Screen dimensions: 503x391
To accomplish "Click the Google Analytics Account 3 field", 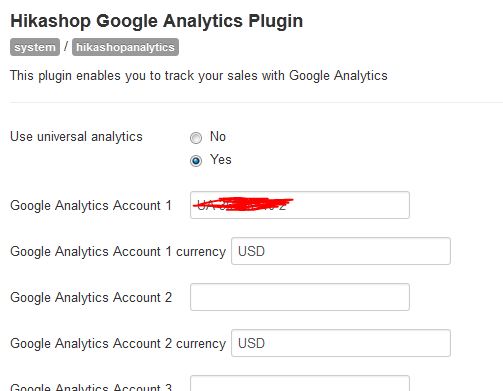I will [300, 383].
